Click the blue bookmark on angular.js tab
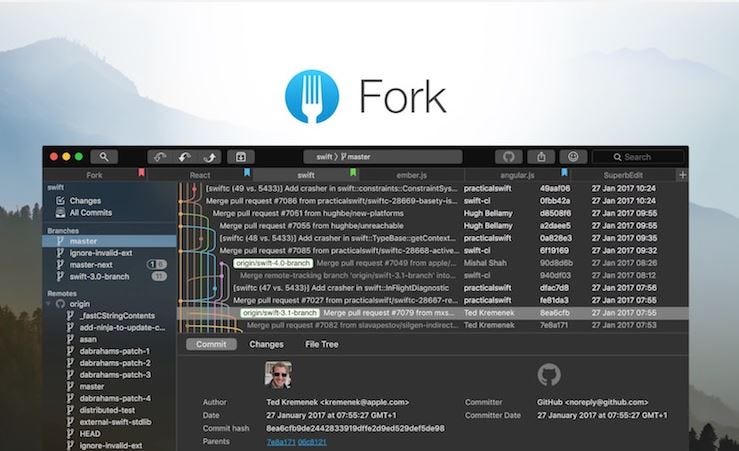 coord(564,173)
